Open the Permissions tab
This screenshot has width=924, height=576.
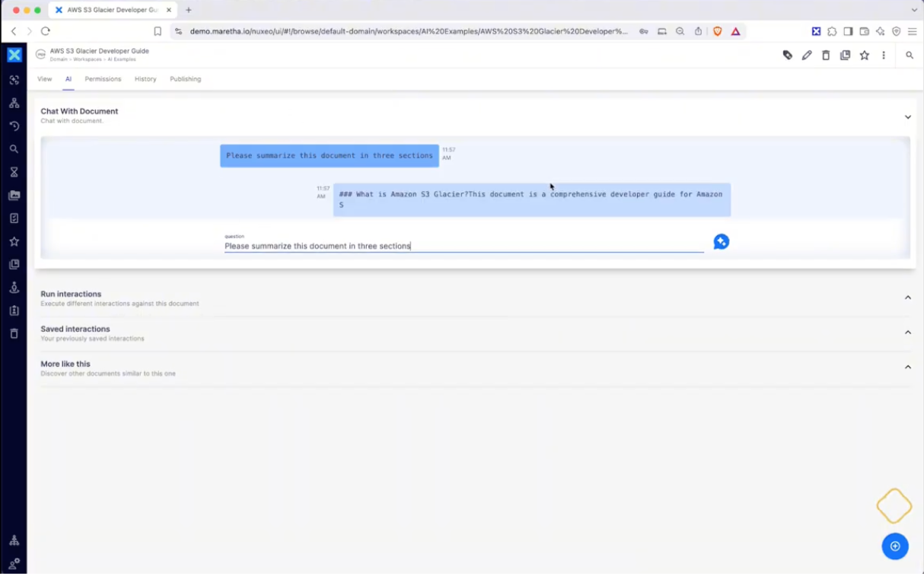coord(103,79)
